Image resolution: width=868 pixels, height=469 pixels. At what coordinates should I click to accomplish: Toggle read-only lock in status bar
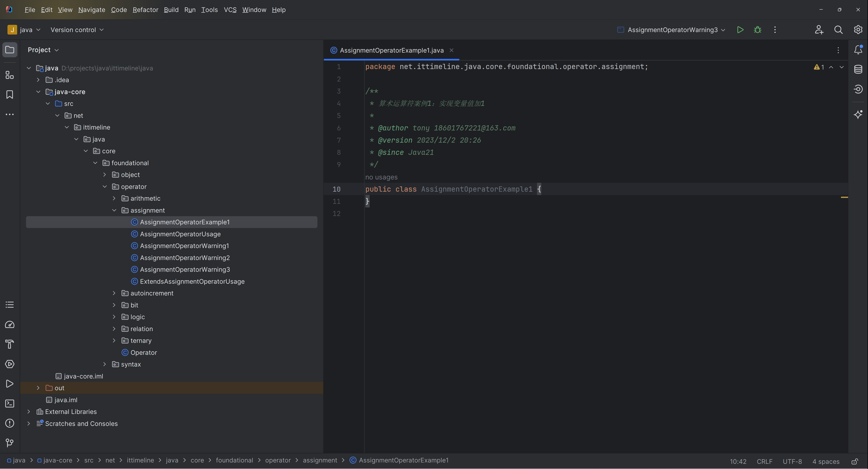click(854, 461)
